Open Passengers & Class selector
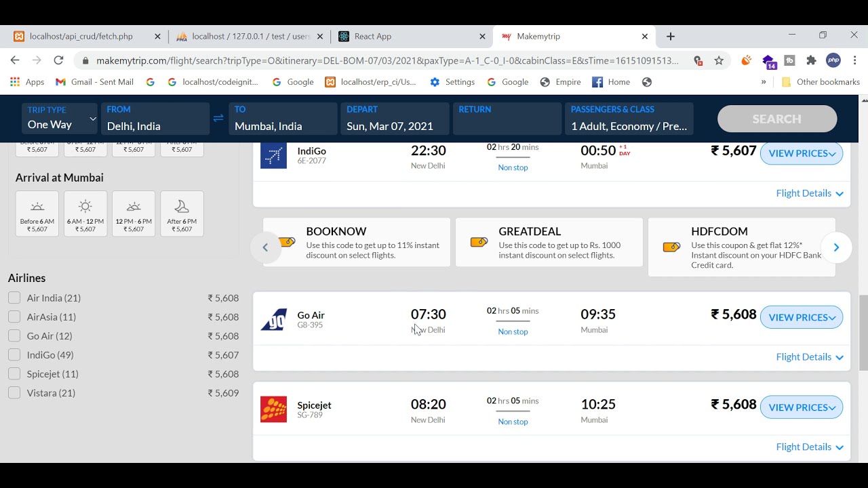 pos(629,119)
